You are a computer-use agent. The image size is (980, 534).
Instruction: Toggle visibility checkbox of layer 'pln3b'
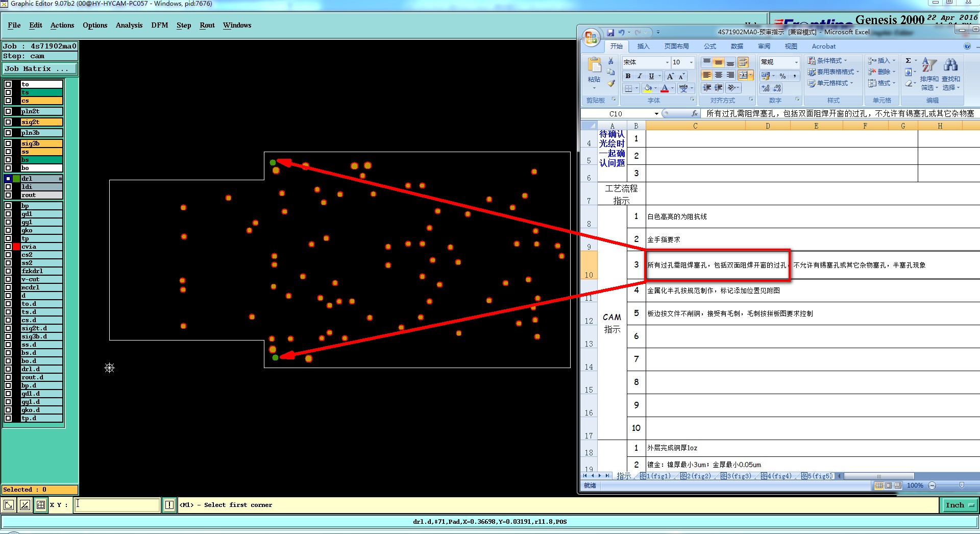pos(8,133)
